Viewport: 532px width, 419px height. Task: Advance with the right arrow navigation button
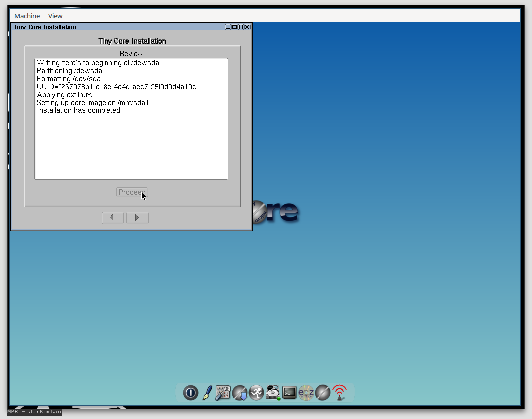coord(137,217)
